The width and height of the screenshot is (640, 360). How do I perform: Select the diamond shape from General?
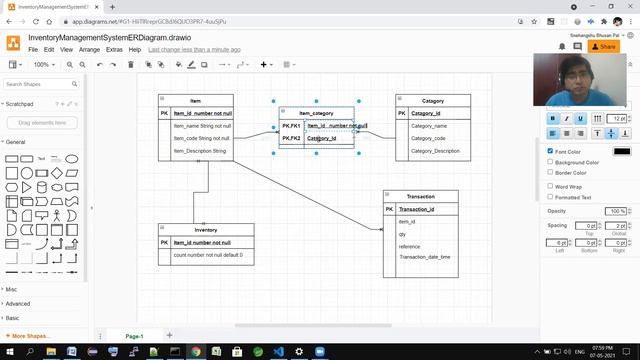point(57,173)
